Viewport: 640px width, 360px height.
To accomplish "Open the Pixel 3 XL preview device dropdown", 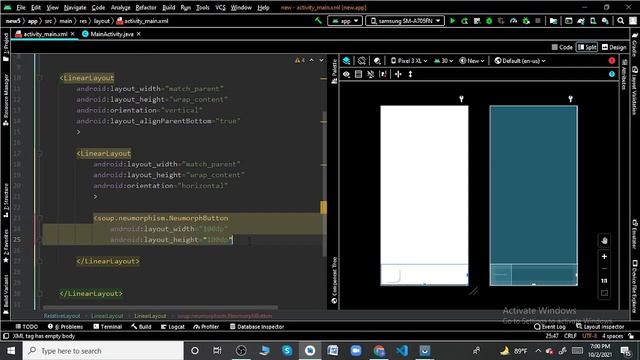I will [x=409, y=61].
